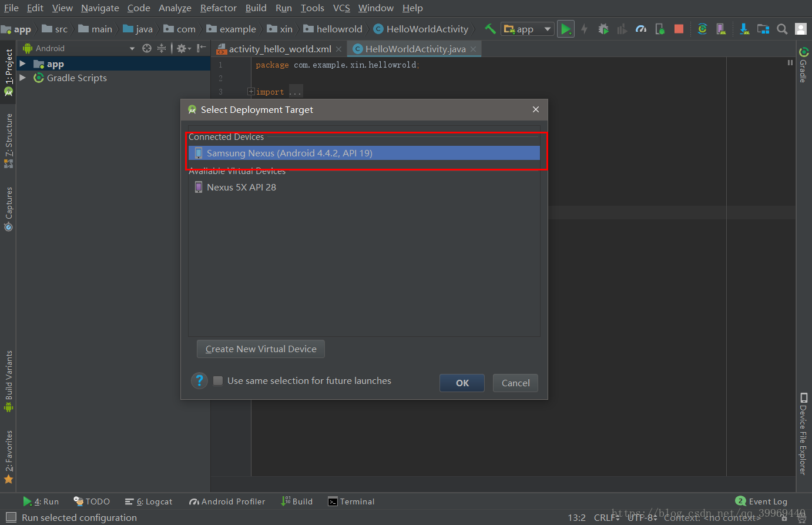The width and height of the screenshot is (812, 525).
Task: Open the Gradle tool window on the right
Action: (803, 65)
